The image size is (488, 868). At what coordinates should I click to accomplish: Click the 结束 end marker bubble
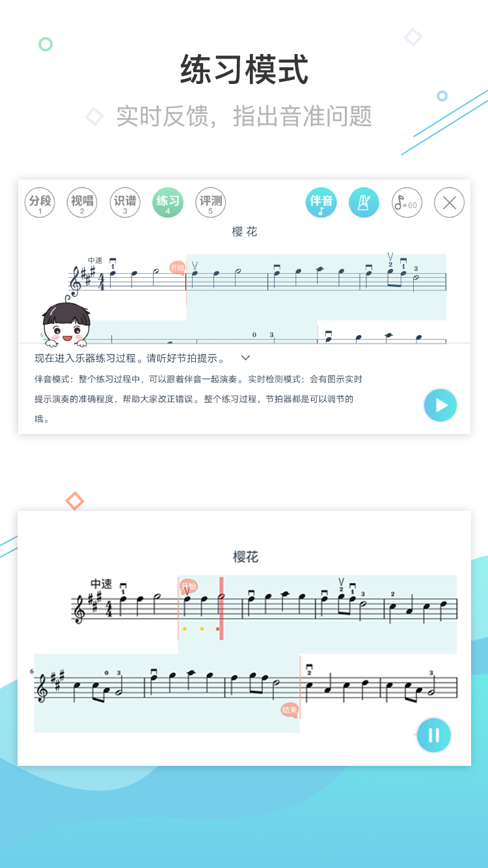[x=290, y=709]
